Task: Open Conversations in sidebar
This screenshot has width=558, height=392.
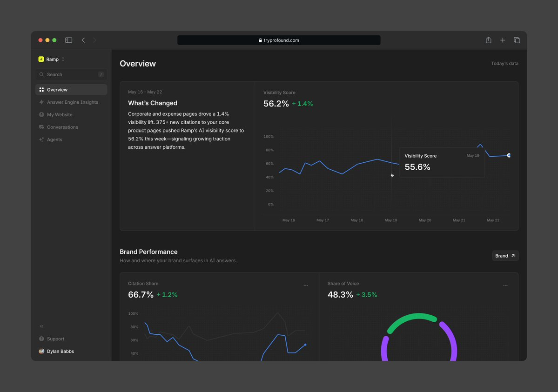Action: (x=71, y=127)
